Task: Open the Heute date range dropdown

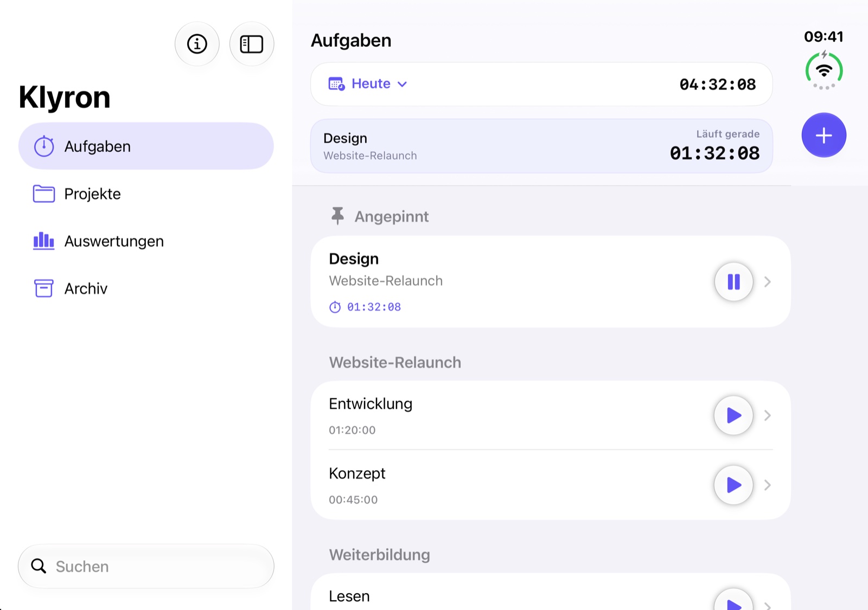Action: (x=368, y=84)
